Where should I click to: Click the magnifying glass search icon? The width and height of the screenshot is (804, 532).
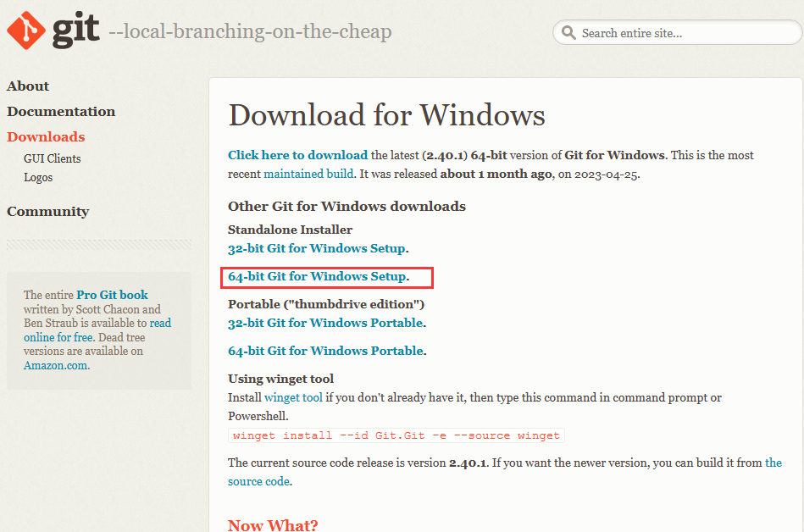pos(568,33)
